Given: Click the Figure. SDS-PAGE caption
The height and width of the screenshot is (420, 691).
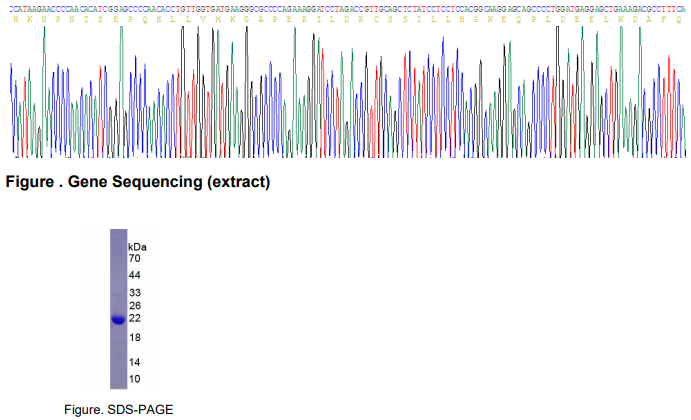Looking at the screenshot, I should pyautogui.click(x=119, y=409).
